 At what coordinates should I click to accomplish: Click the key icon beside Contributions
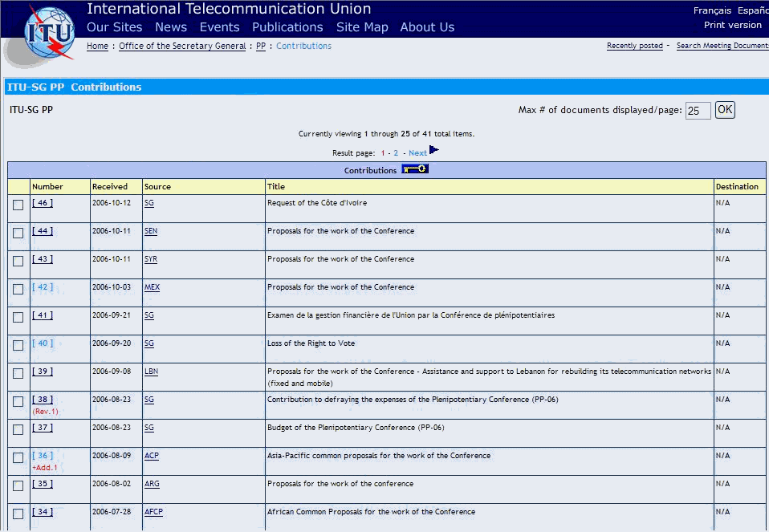coord(415,169)
